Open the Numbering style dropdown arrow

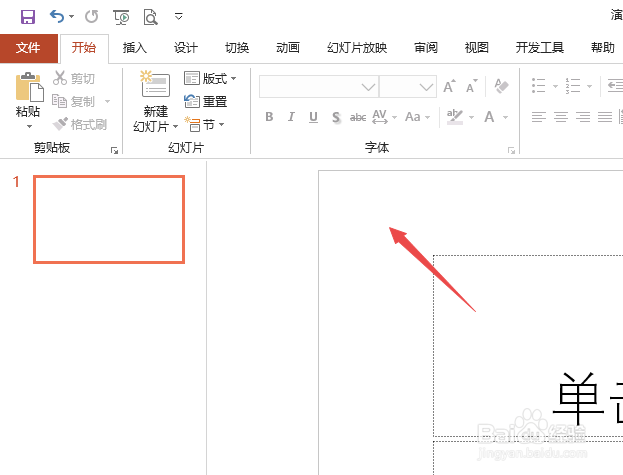590,86
